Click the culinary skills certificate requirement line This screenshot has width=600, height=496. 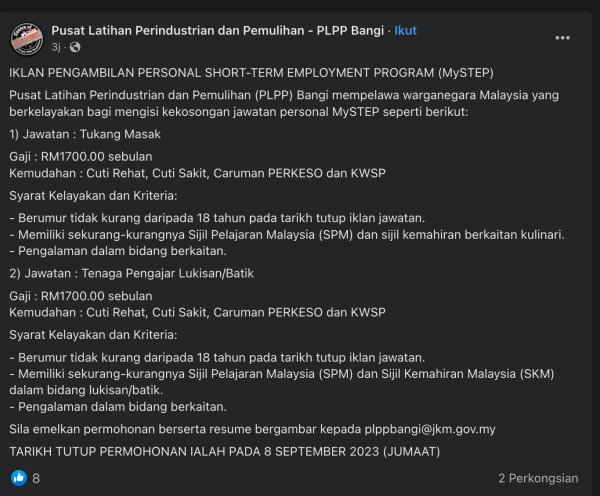287,234
